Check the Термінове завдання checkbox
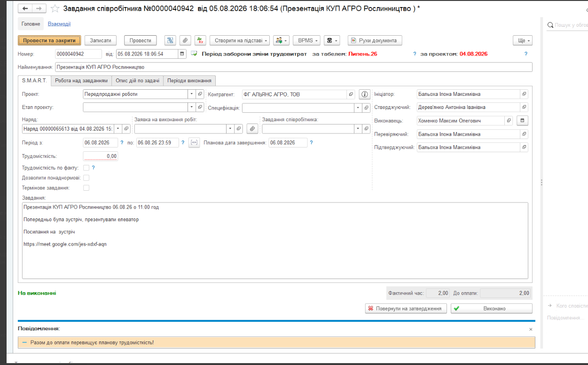 point(86,188)
